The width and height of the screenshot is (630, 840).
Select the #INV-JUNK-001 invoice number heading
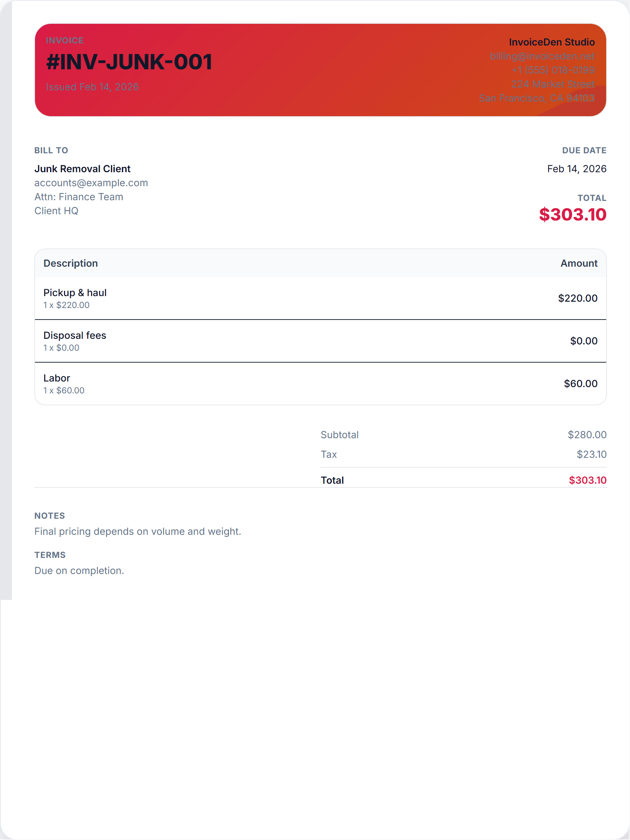129,62
